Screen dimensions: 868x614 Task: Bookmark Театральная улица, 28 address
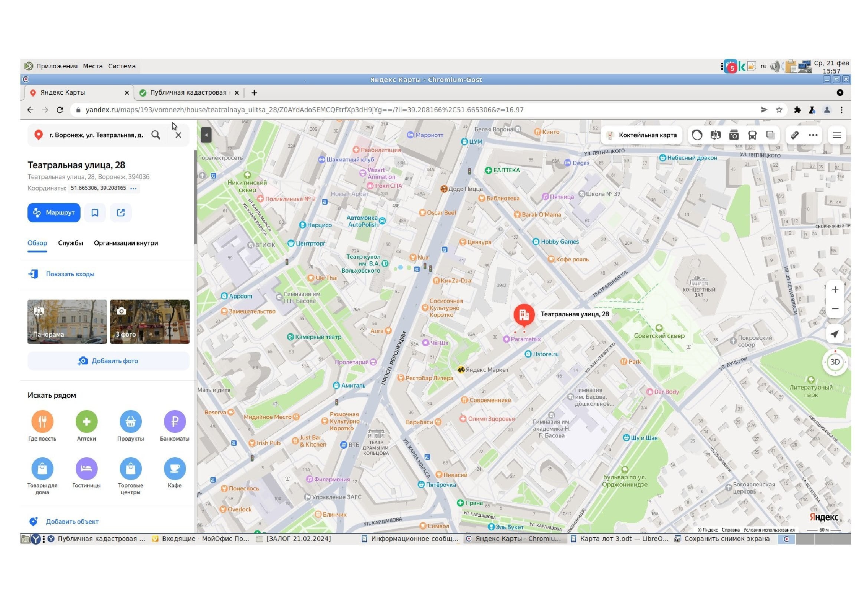click(95, 212)
